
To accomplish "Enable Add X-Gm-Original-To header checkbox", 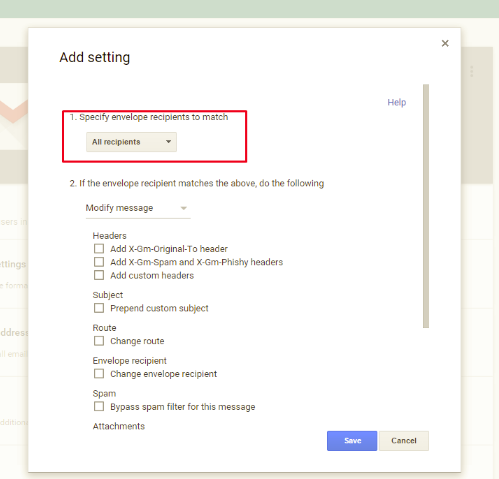I will click(99, 249).
